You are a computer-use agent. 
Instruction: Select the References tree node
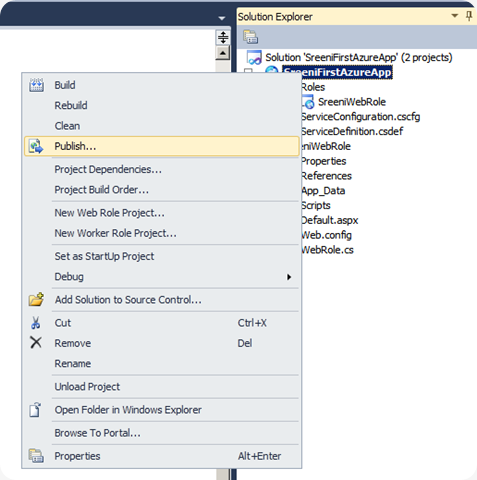coord(327,176)
